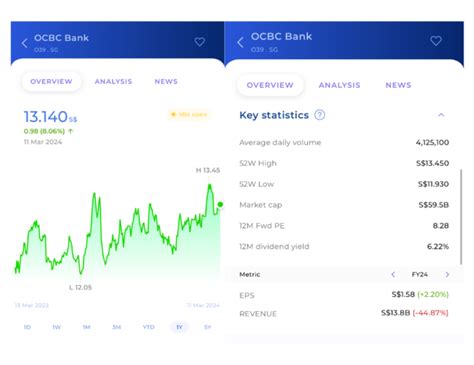474x365 pixels.
Task: Click the 12M dividend yield label
Action: tap(274, 246)
